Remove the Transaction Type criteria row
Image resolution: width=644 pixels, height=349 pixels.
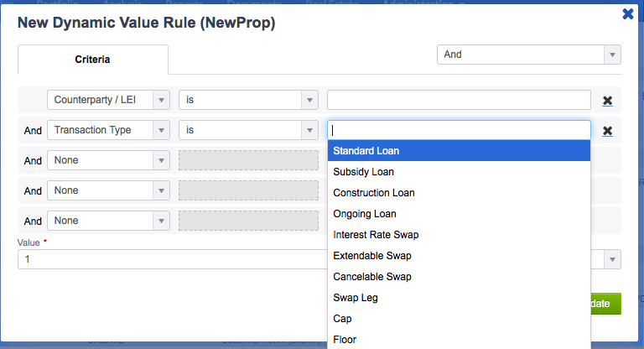[607, 131]
